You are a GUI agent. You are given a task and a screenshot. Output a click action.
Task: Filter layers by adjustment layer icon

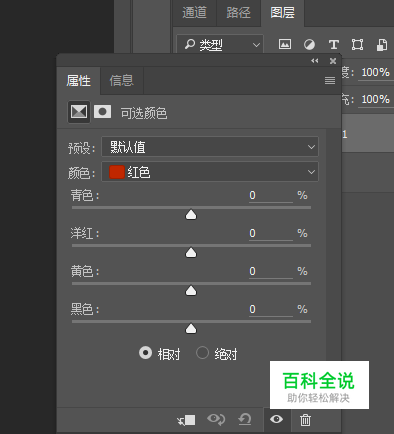[309, 44]
